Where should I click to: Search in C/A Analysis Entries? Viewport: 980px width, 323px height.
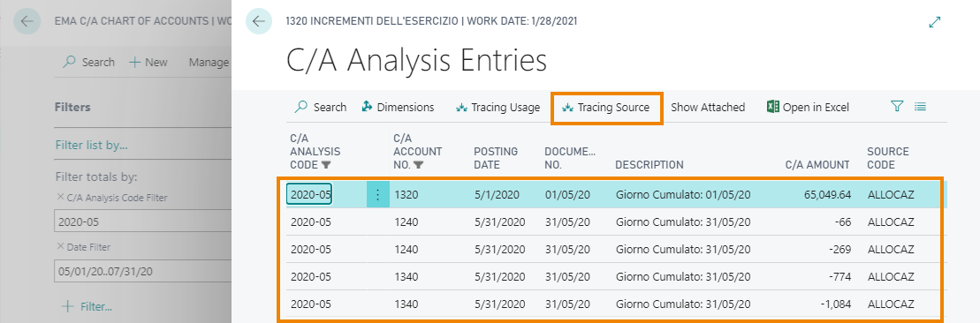click(x=320, y=108)
